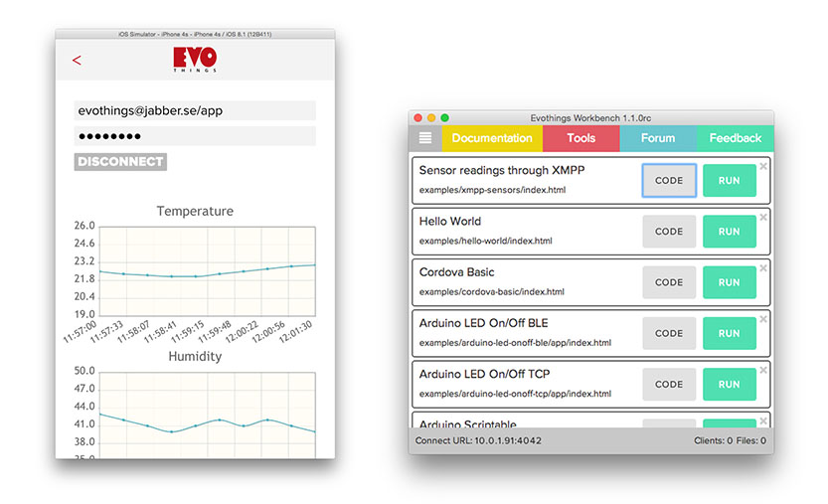This screenshot has width=828, height=504.
Task: Run the Hello World example
Action: tap(730, 232)
